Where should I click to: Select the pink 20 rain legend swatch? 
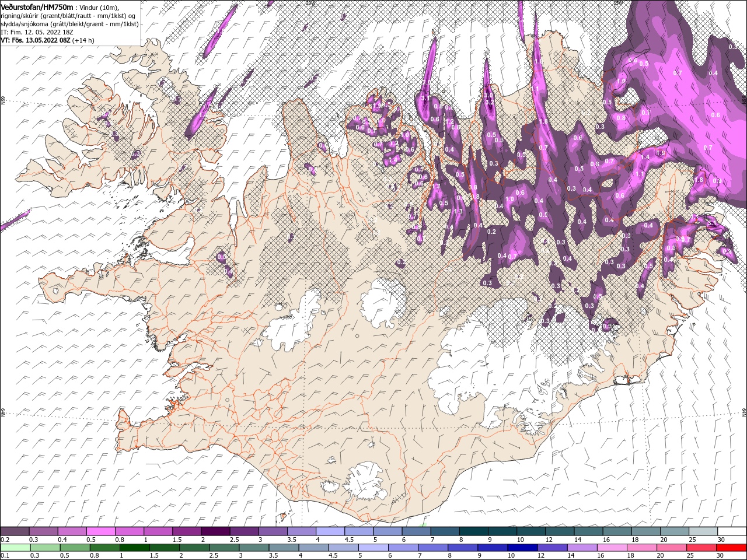click(x=671, y=548)
